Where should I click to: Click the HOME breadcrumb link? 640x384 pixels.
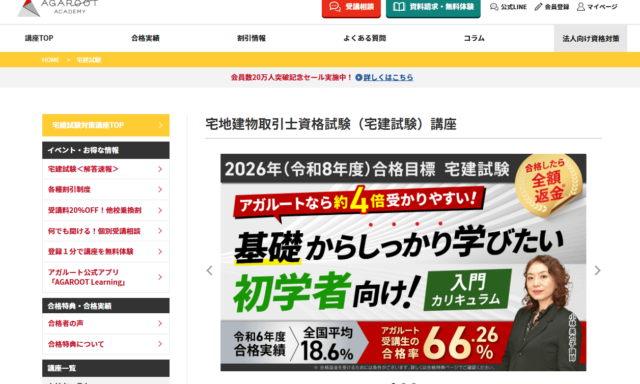point(51,60)
